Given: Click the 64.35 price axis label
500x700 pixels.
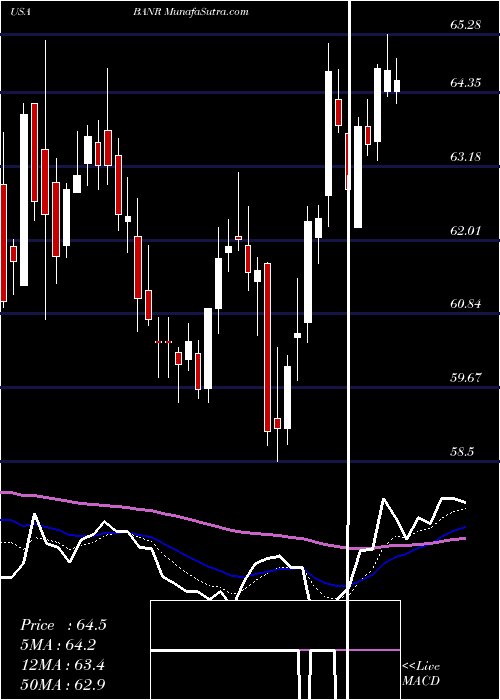Looking at the screenshot, I should [x=466, y=83].
